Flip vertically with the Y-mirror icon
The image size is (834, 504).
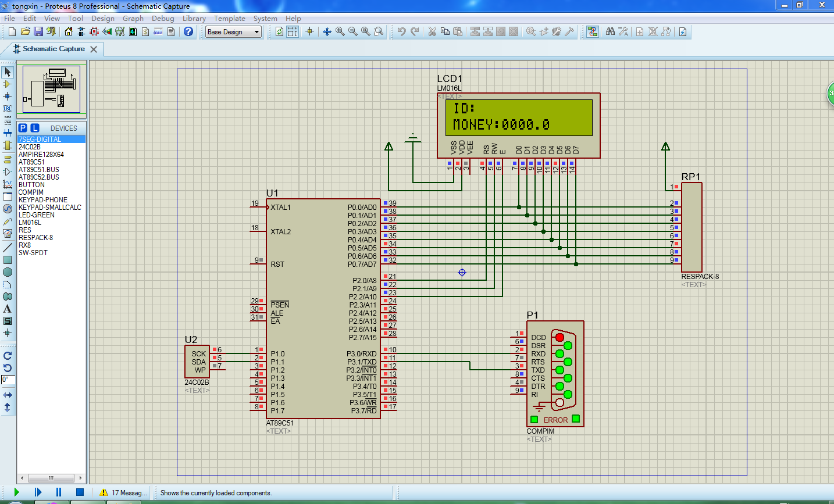coord(8,408)
